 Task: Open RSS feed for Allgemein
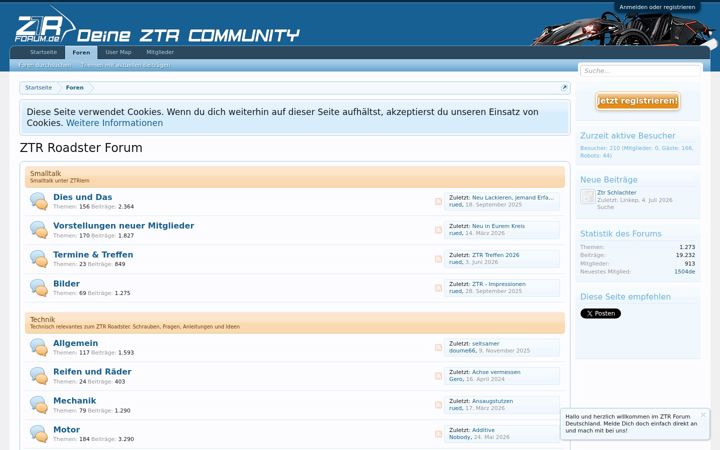click(439, 348)
